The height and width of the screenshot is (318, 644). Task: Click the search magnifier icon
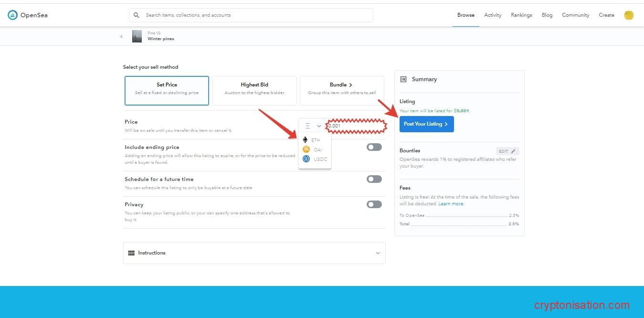point(137,15)
